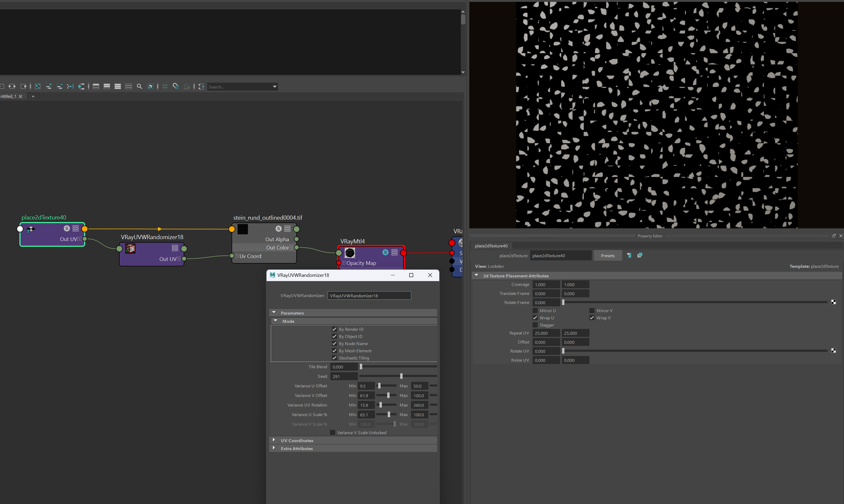Collapse the Mode subsection

point(276,321)
